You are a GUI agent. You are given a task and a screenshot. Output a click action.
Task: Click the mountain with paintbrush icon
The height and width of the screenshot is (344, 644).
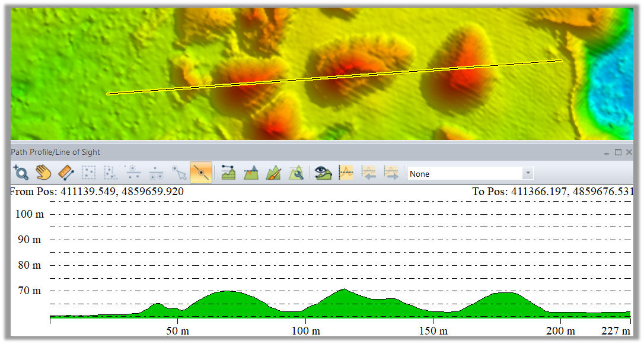coord(273,173)
